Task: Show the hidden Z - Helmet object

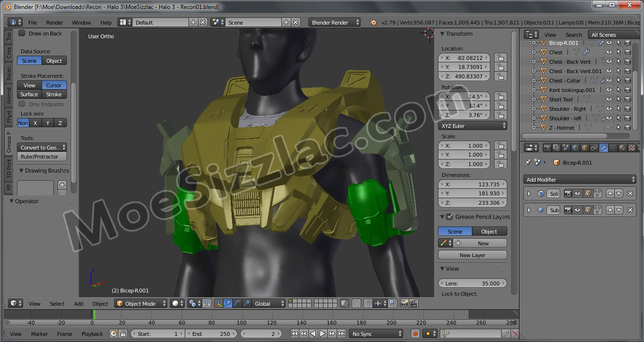Action: tap(609, 128)
